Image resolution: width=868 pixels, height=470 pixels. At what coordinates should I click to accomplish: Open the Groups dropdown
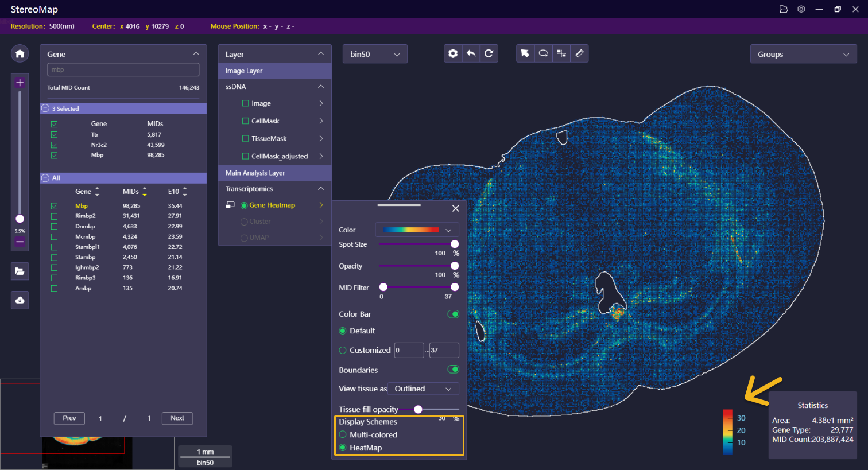tap(803, 55)
